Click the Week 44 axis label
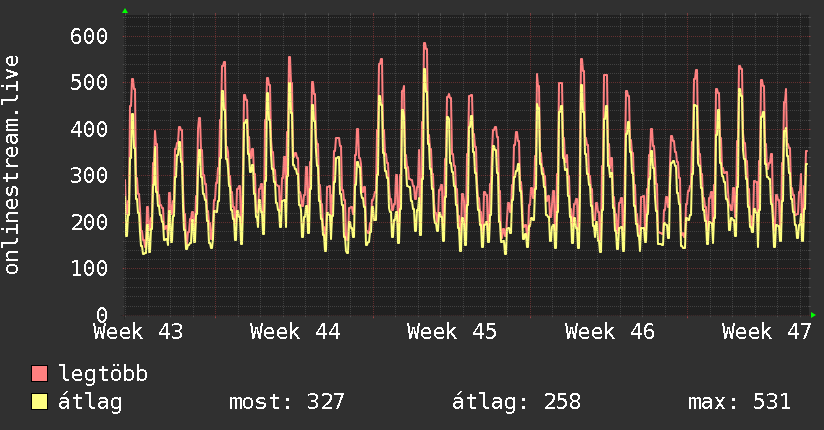This screenshot has width=824, height=430. pyautogui.click(x=295, y=332)
